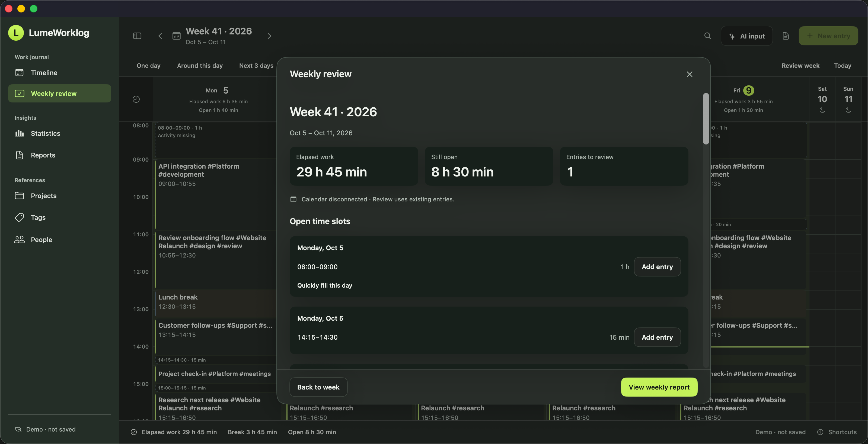Close the Weekly review dialog

pos(690,74)
